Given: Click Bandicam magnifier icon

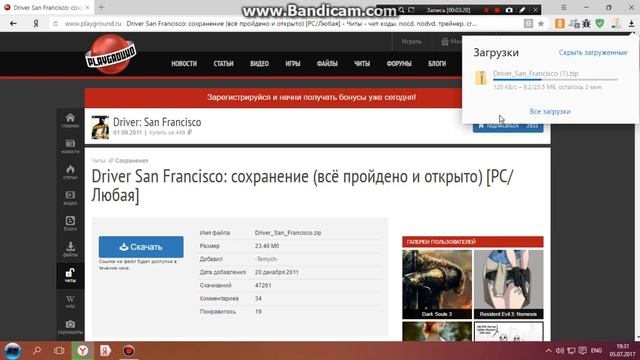Looking at the screenshot, I should point(402,10).
